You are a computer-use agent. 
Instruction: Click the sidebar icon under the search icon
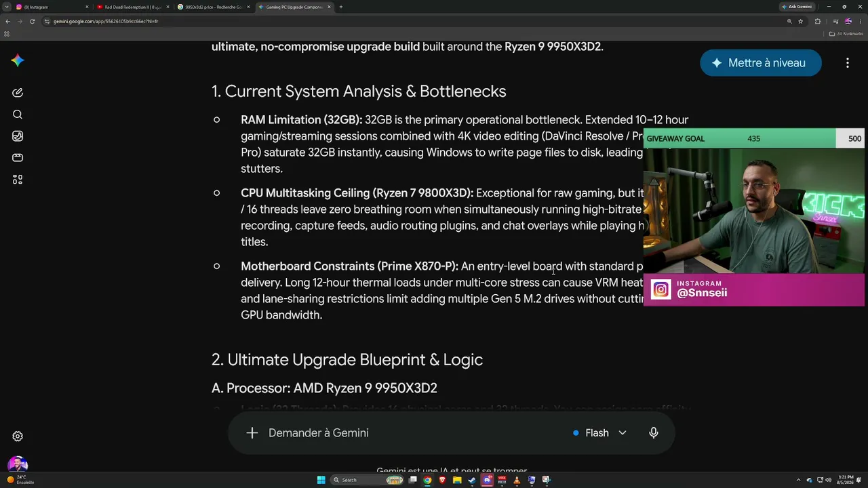pyautogui.click(x=18, y=136)
